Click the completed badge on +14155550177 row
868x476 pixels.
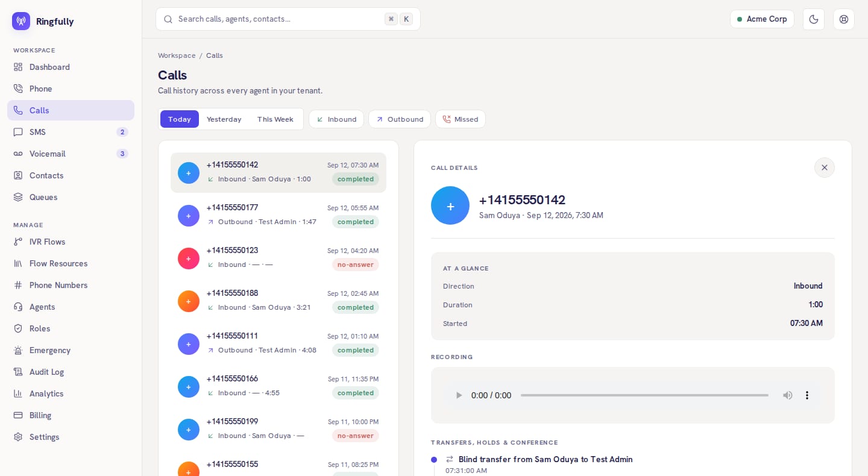tap(356, 222)
